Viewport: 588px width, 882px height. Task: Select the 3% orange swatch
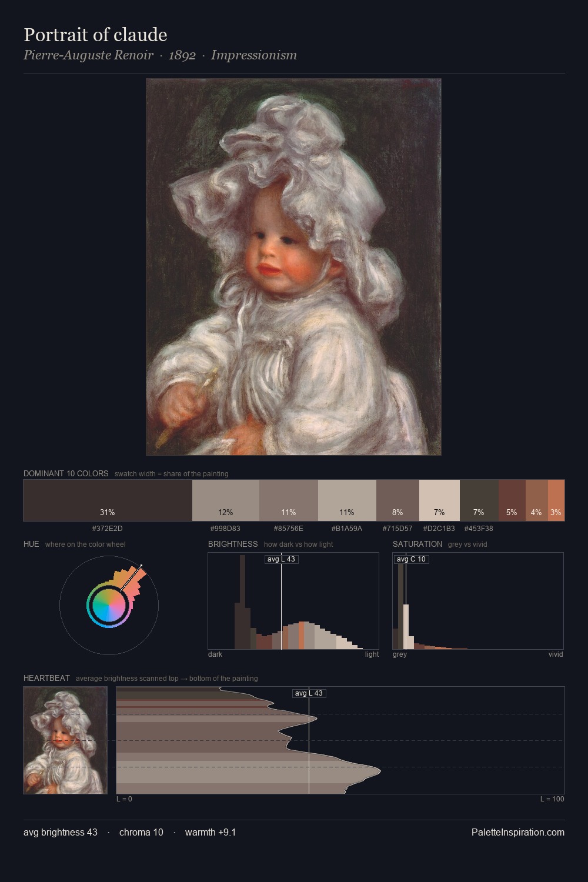tap(556, 500)
